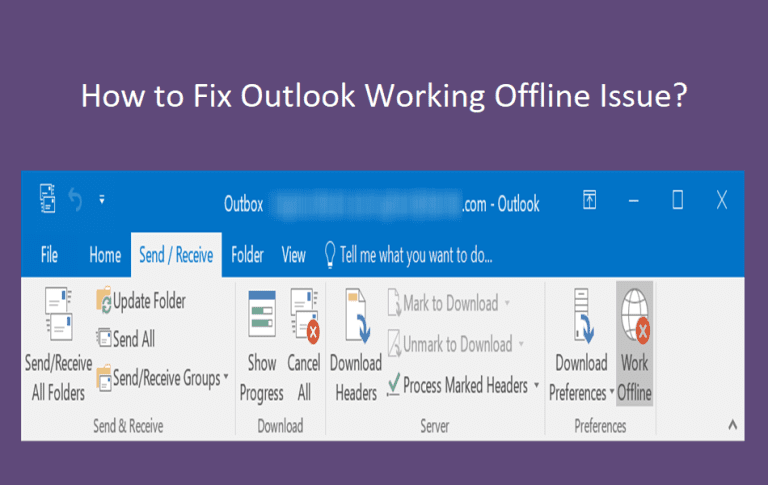Click the Update Folder icon
This screenshot has height=485, width=768.
pos(103,300)
